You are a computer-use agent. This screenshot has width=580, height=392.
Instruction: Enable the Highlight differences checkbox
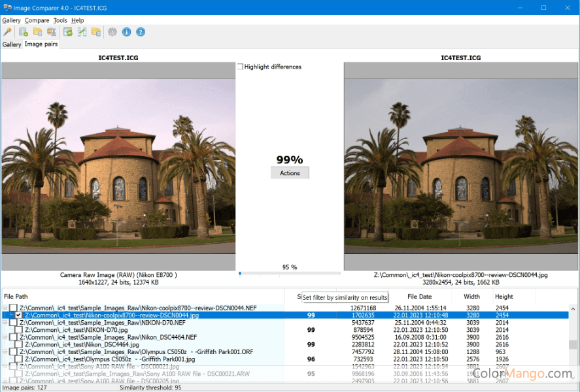(x=240, y=67)
